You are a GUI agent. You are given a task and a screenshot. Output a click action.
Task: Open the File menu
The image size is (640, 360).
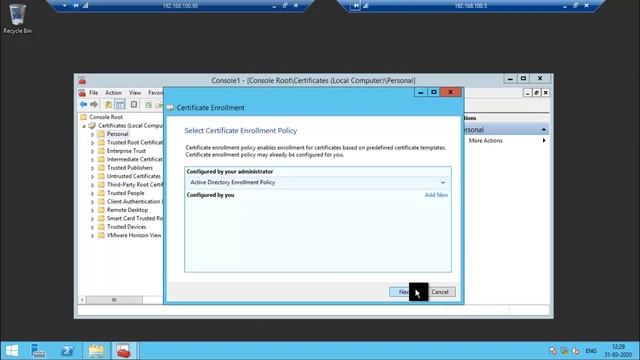pyautogui.click(x=93, y=93)
